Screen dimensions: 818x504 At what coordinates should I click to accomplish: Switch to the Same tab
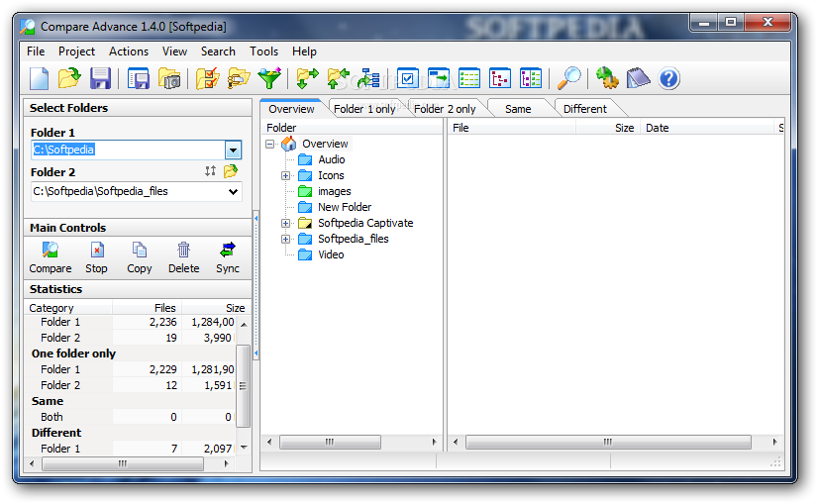coord(518,109)
